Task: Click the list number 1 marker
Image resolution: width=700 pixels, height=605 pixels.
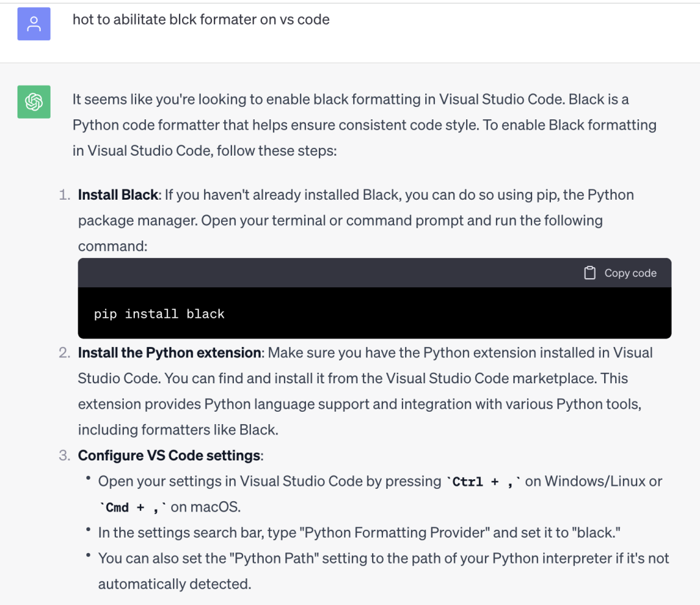Action: point(64,195)
